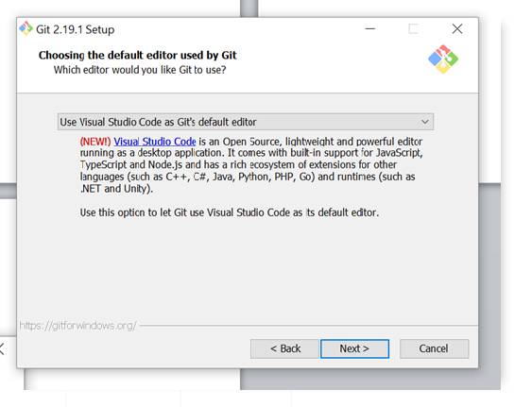Go to the previous step with Back
532x407 pixels.
tap(284, 348)
